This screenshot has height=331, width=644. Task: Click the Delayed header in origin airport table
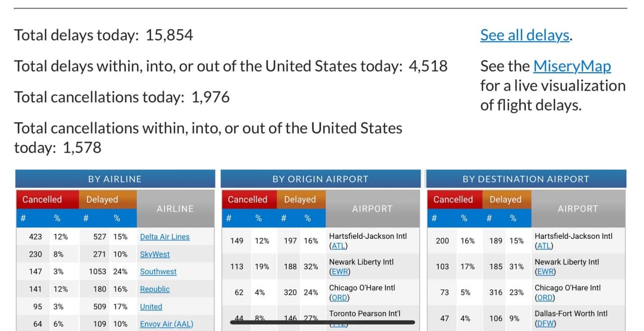pos(300,200)
